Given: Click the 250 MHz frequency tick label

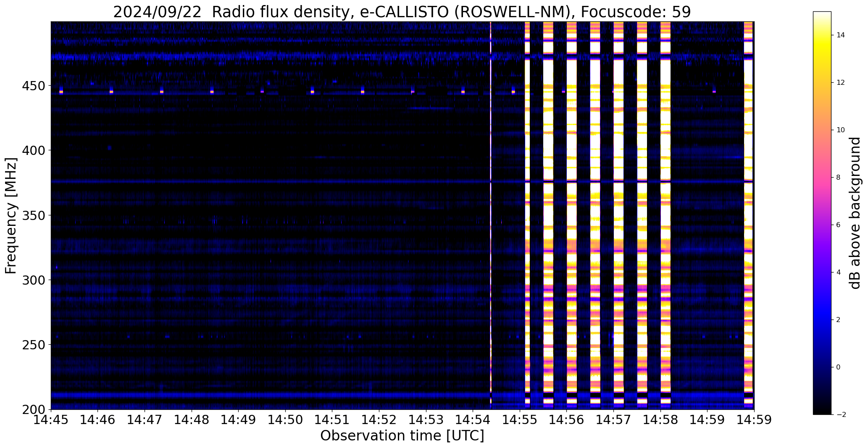Looking at the screenshot, I should [x=34, y=345].
